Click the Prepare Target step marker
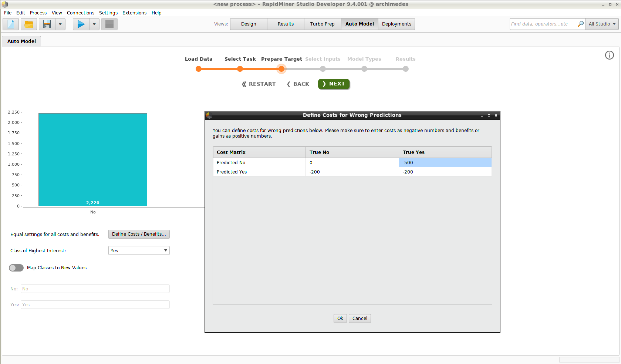 281,69
